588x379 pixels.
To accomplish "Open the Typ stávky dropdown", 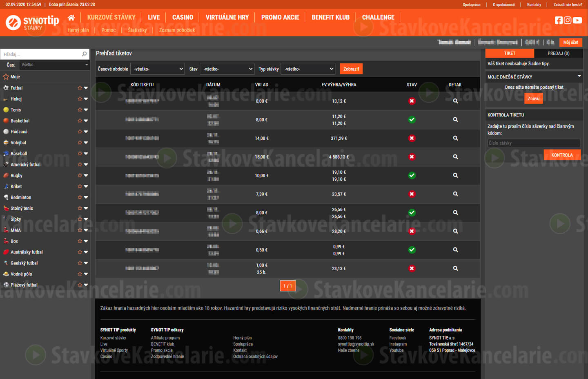I will 308,69.
